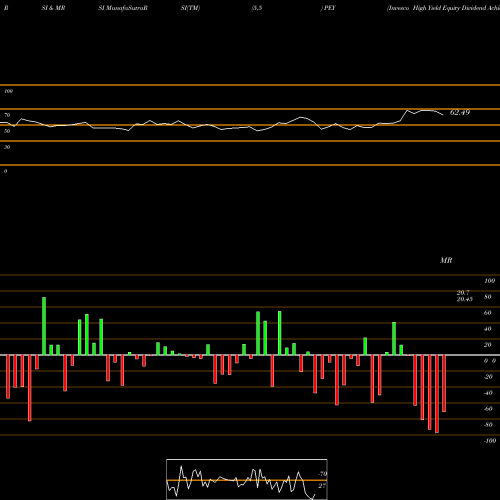Click the 20.45 value beside the MR axis

pyautogui.click(x=465, y=299)
